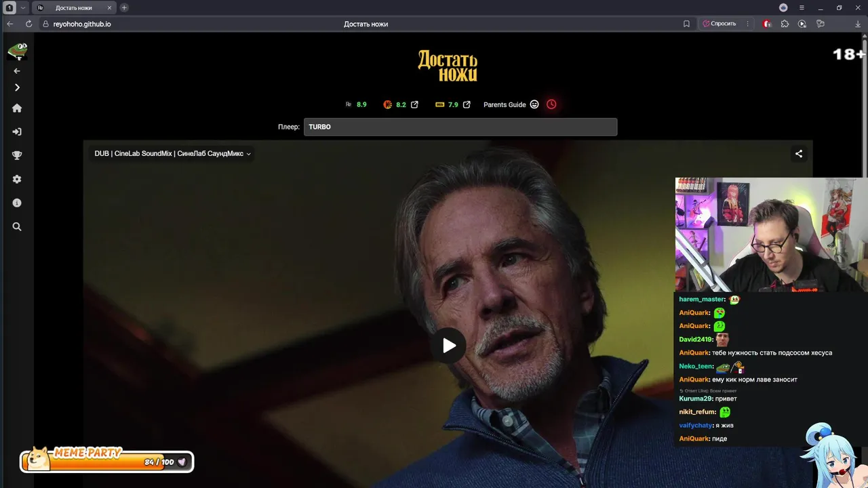Image resolution: width=868 pixels, height=488 pixels.
Task: Open the share icon in video player
Action: point(799,154)
